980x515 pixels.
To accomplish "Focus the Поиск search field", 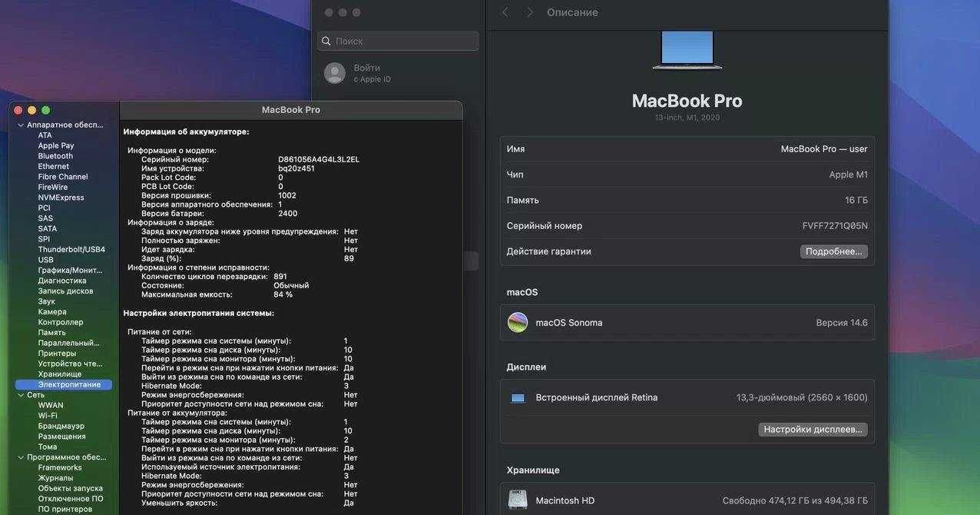I will pyautogui.click(x=398, y=41).
